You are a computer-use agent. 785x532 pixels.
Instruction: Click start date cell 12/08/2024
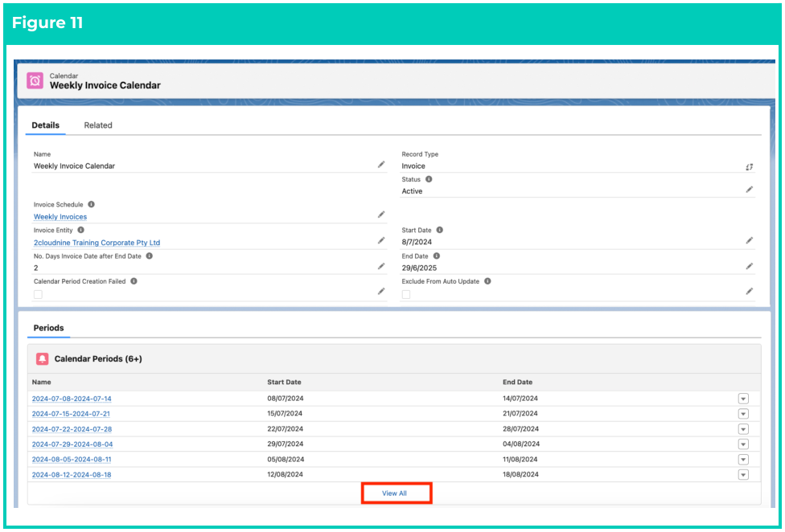click(285, 474)
